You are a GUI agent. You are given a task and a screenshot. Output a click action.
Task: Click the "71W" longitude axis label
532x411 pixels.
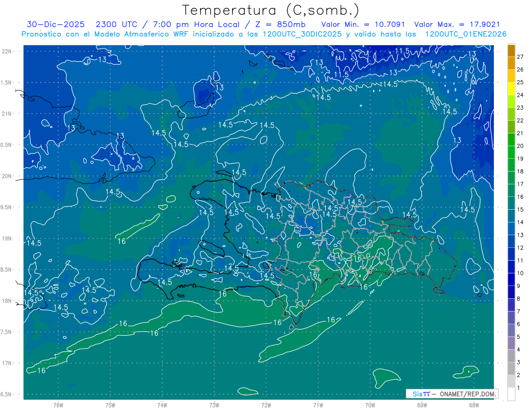[318, 405]
